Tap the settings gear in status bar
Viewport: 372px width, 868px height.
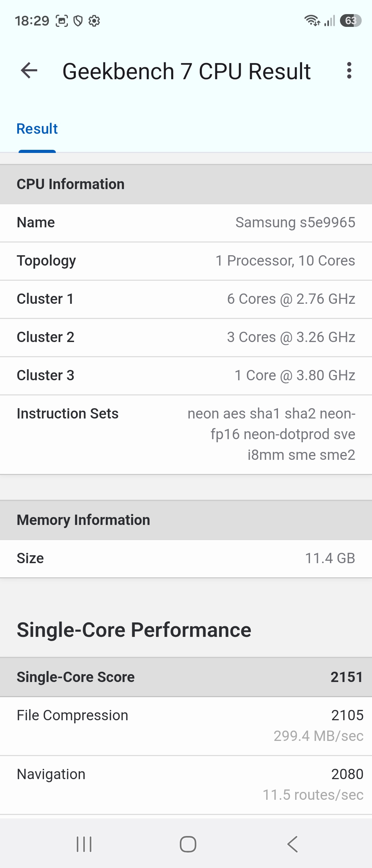[x=94, y=21]
